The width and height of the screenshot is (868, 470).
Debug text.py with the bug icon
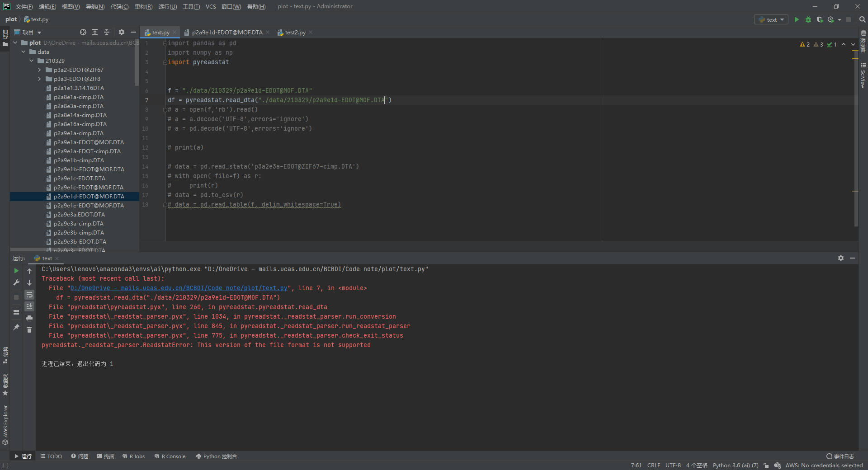point(808,19)
